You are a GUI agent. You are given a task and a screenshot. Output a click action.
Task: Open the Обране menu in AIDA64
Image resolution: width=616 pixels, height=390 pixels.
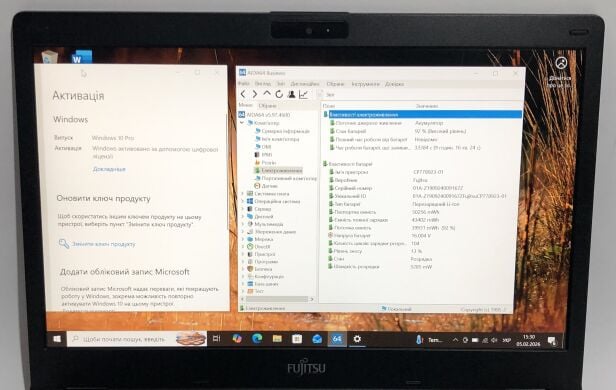[335, 84]
